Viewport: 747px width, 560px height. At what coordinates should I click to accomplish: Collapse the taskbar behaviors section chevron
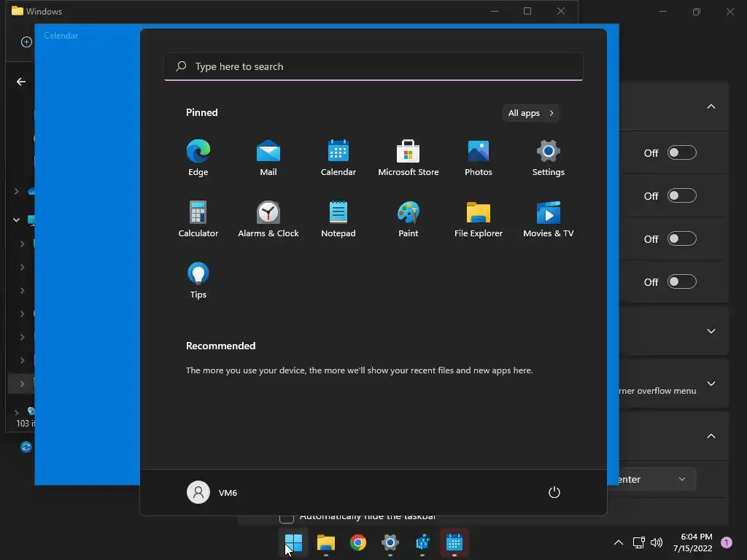click(711, 436)
